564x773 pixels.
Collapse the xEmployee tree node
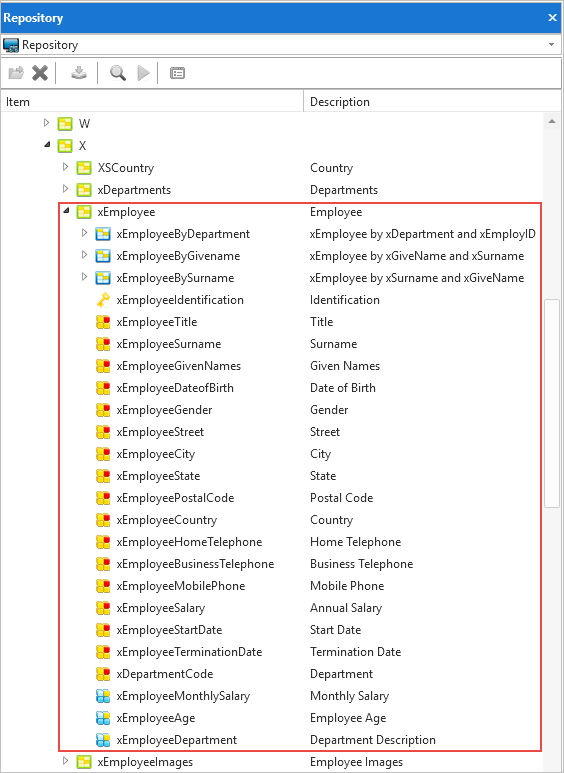pos(66,211)
